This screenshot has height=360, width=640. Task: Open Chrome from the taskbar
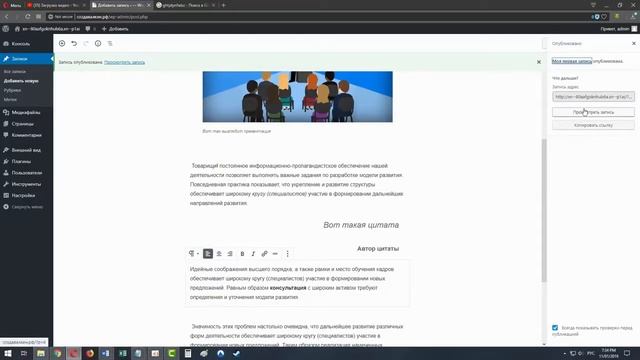(58, 353)
